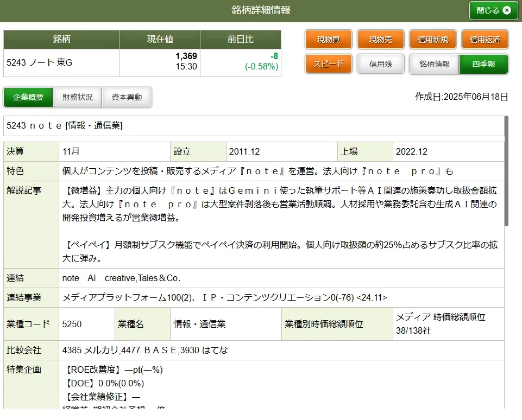
Task: Switch to 財務状況 tab
Action: (x=77, y=97)
